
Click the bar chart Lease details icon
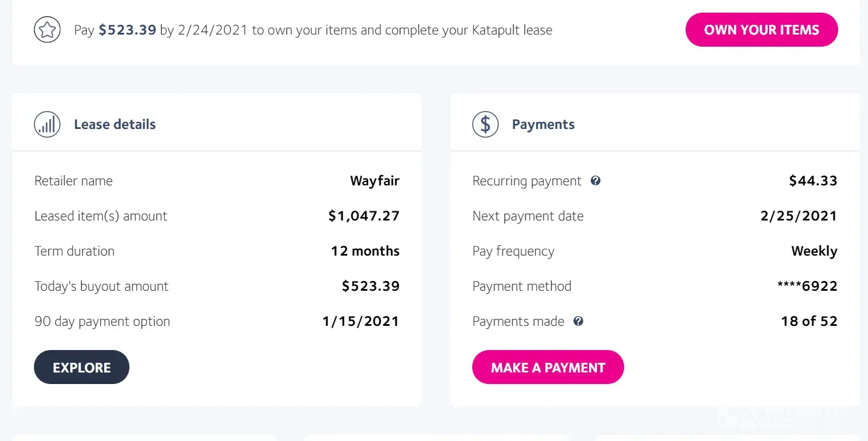coord(47,124)
